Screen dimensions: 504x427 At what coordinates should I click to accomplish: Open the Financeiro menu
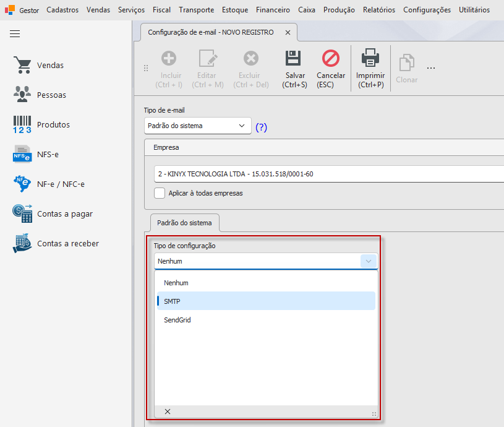click(x=273, y=10)
